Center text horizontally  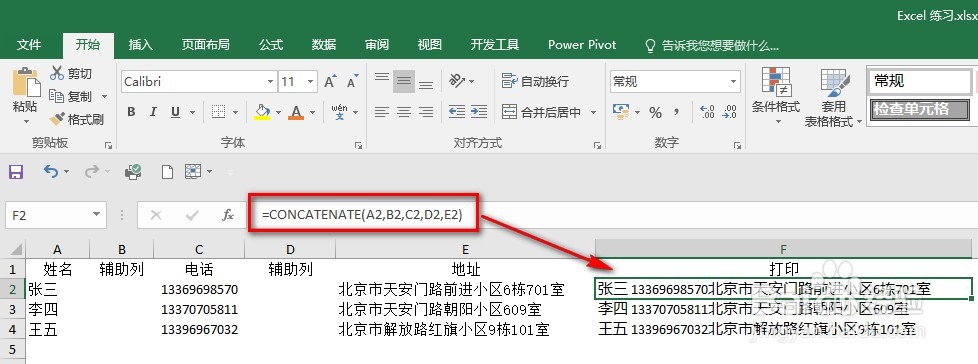(x=404, y=112)
